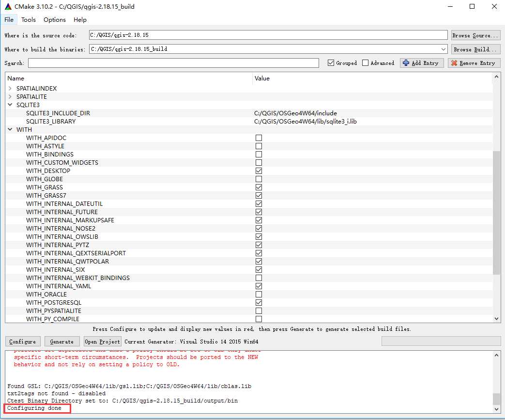Image resolution: width=505 pixels, height=420 pixels.
Task: Click the red X Remove Entry icon
Action: 454,63
